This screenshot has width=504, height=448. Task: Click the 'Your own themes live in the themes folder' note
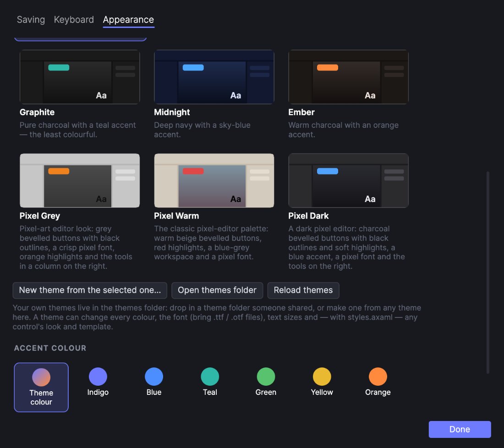point(217,317)
